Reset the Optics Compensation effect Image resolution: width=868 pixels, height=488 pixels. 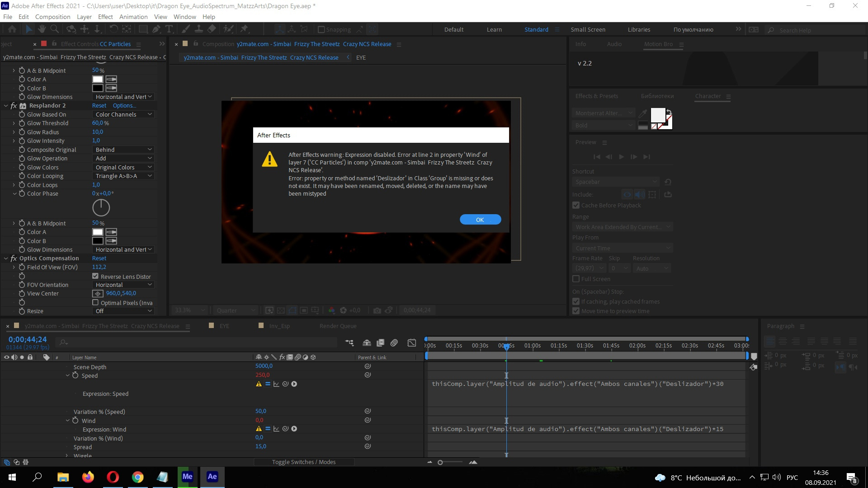99,258
